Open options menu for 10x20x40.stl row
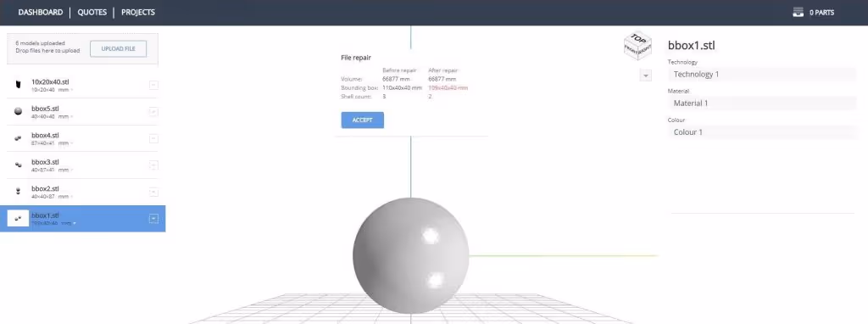The height and width of the screenshot is (324, 868). point(154,85)
